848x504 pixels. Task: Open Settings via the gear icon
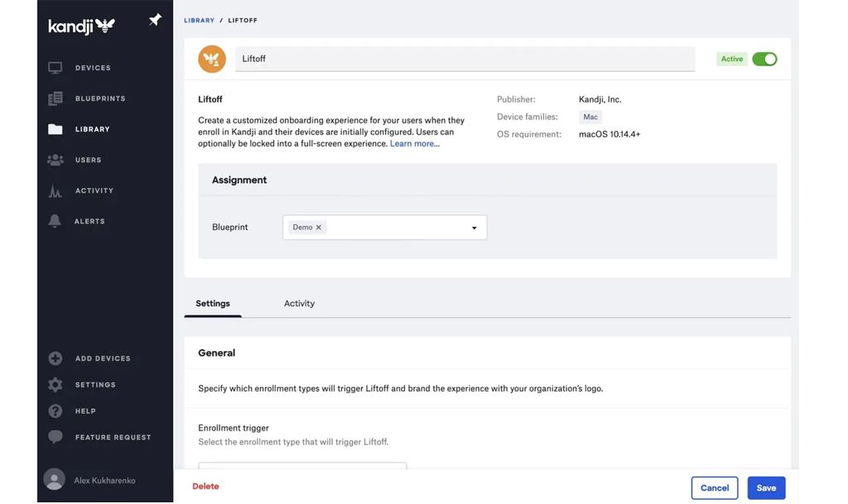(55, 385)
